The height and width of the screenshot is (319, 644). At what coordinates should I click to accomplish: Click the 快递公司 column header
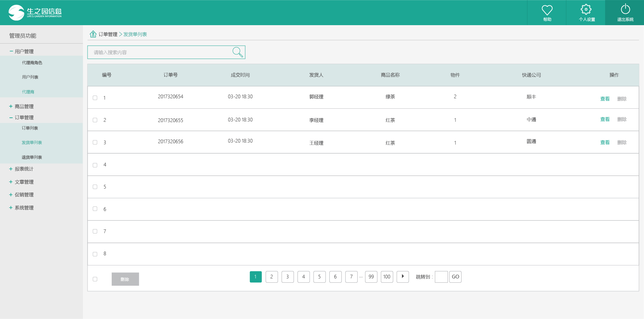pyautogui.click(x=531, y=75)
